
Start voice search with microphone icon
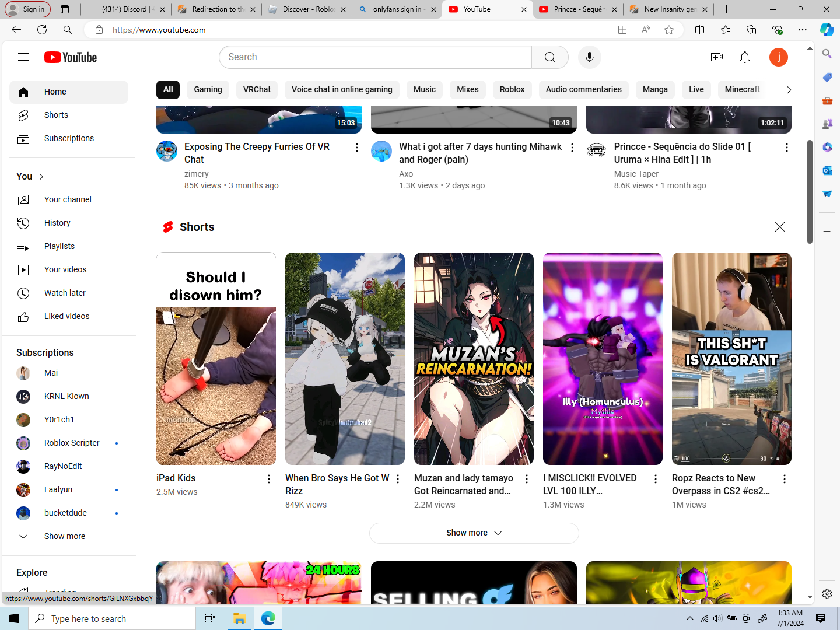(x=590, y=57)
